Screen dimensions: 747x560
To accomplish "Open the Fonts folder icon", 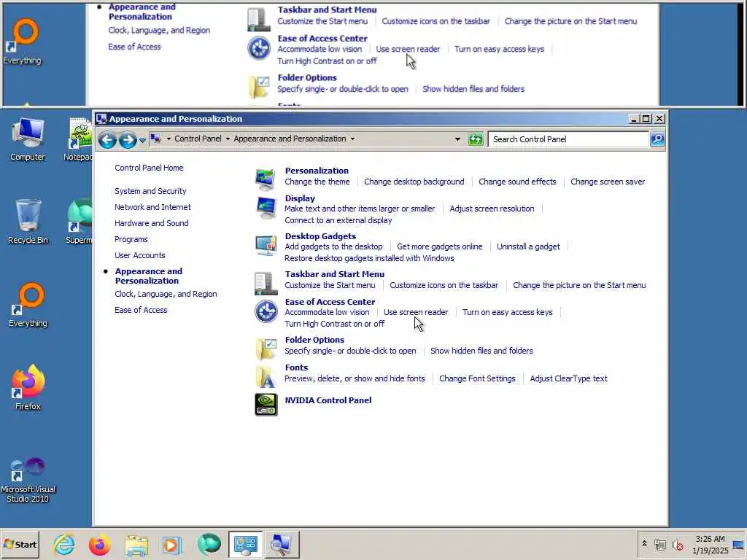I will tap(266, 376).
